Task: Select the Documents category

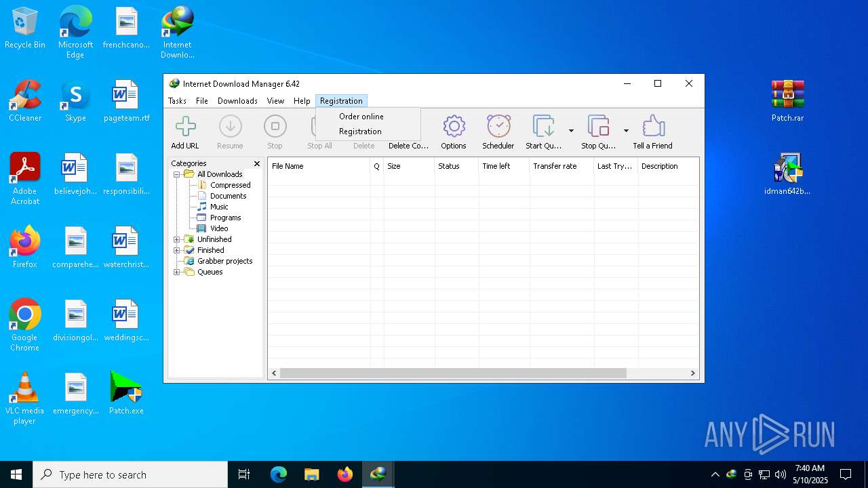Action: tap(228, 196)
